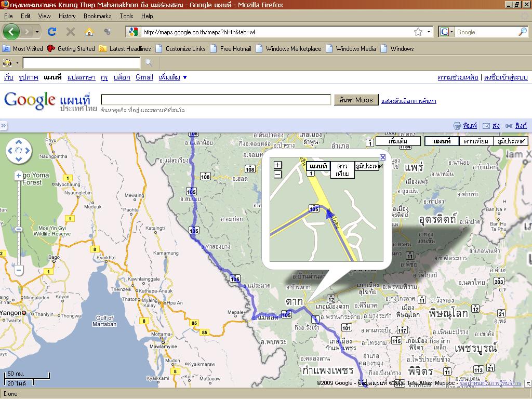This screenshot has height=399, width=532.
Task: Switch main map to ภูมิประเทศ terrain
Action: [511, 141]
